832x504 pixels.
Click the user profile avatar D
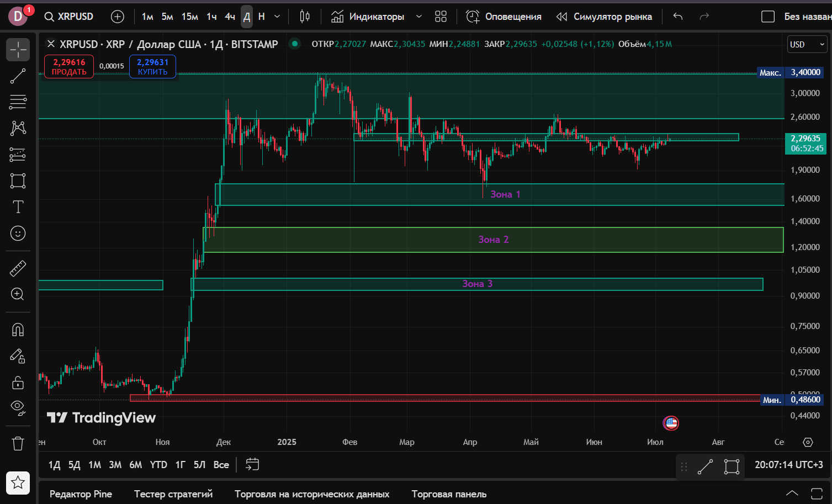coord(18,17)
